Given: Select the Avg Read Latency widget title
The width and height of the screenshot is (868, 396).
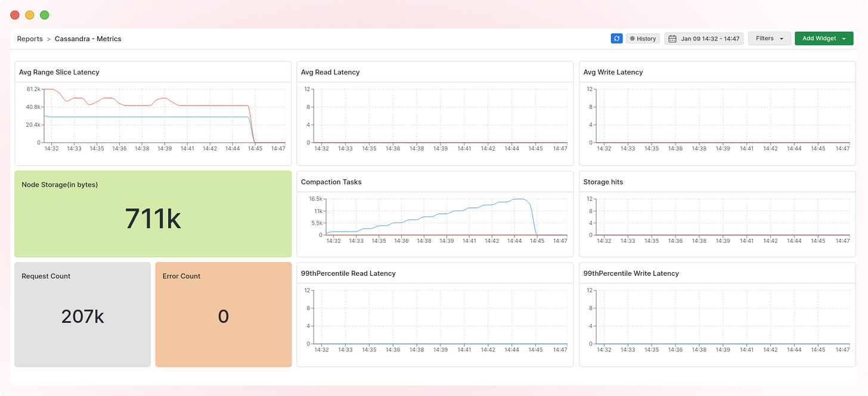Looking at the screenshot, I should point(330,72).
